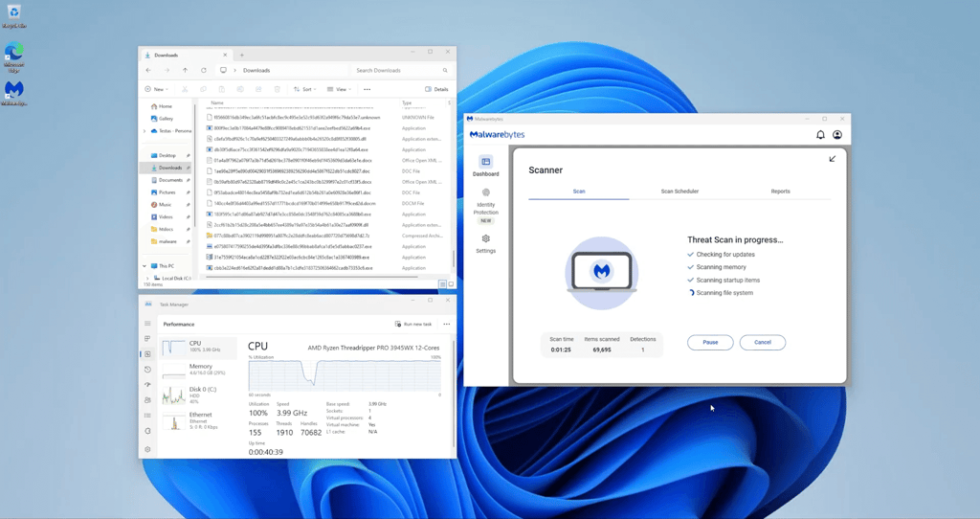Open Processes page in Task Manager

[x=147, y=338]
